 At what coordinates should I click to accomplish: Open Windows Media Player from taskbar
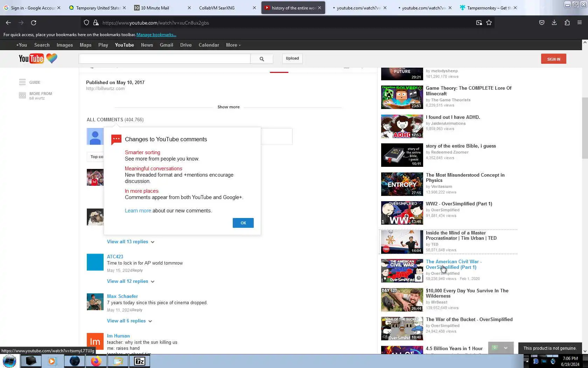(x=52, y=361)
